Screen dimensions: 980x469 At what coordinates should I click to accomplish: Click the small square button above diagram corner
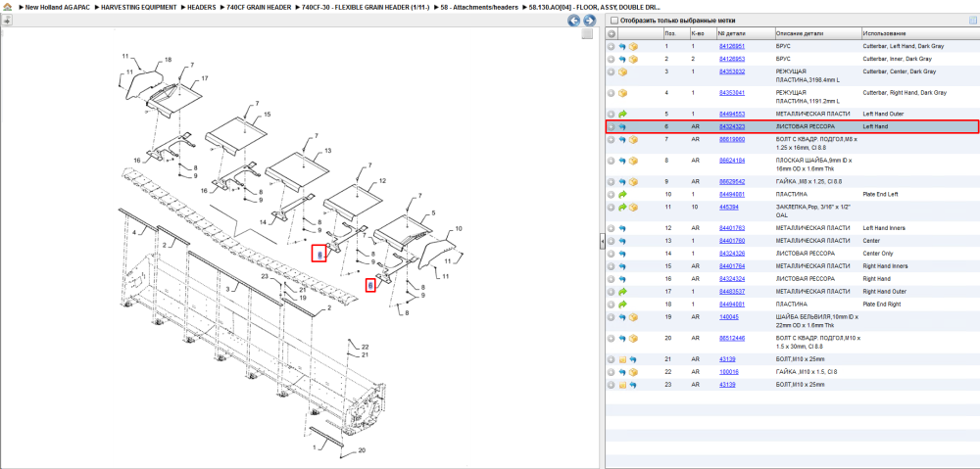tap(587, 34)
